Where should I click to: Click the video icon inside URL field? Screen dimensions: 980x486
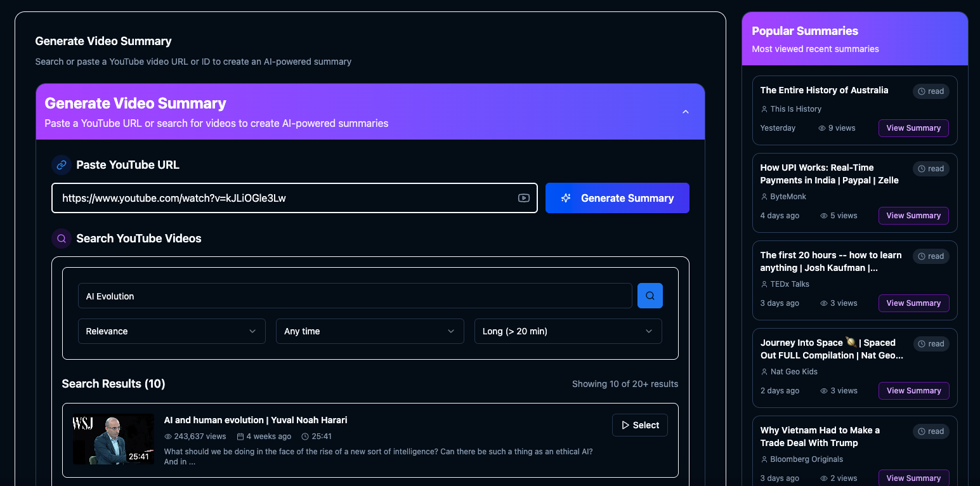pyautogui.click(x=523, y=198)
